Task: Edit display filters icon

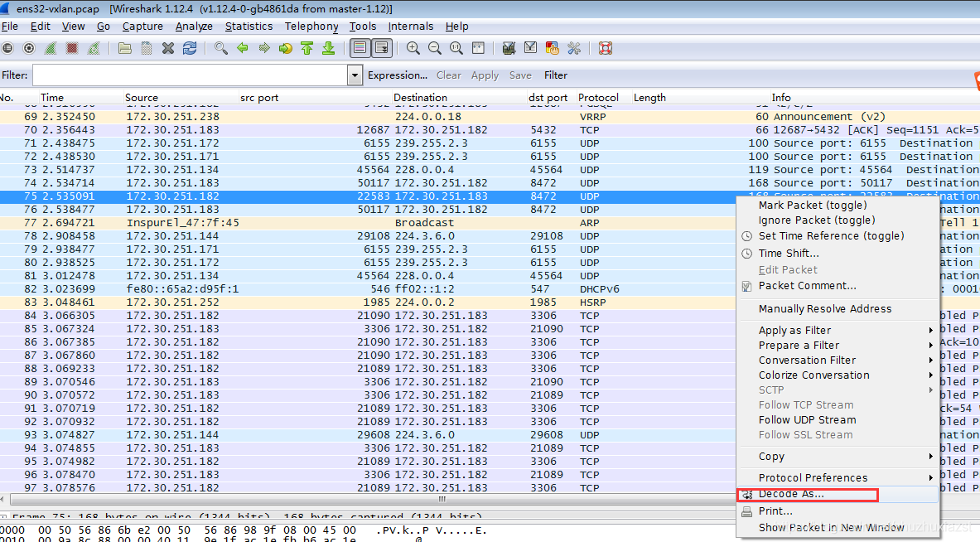Action: (531, 48)
